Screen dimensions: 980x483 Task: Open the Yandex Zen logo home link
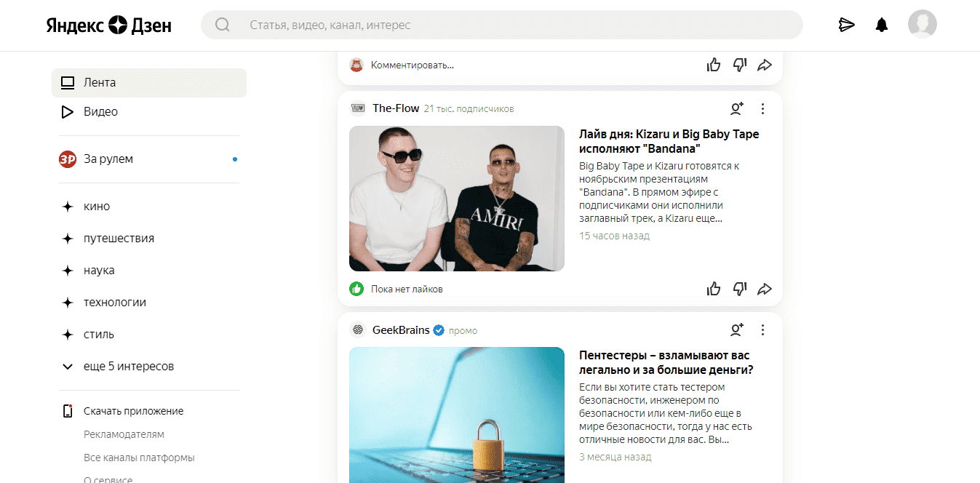[x=109, y=25]
